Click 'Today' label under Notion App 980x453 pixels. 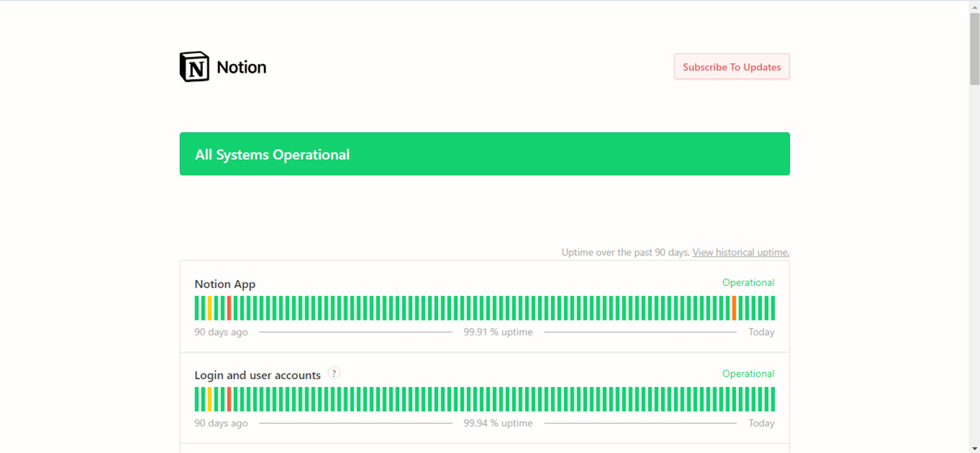point(761,332)
